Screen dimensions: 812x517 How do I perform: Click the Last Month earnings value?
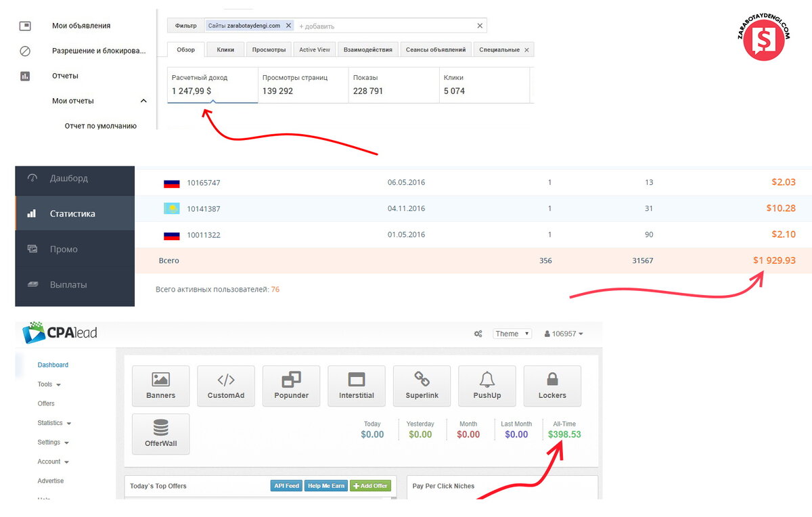click(516, 434)
